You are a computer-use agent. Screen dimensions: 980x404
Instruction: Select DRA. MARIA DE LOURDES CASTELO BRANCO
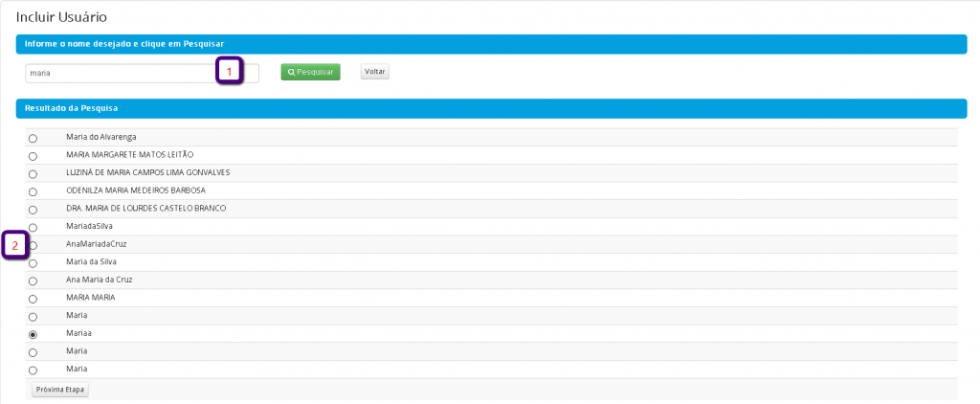tap(33, 209)
